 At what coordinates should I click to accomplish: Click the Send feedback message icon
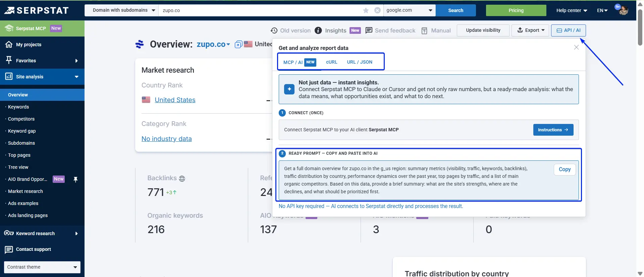369,30
